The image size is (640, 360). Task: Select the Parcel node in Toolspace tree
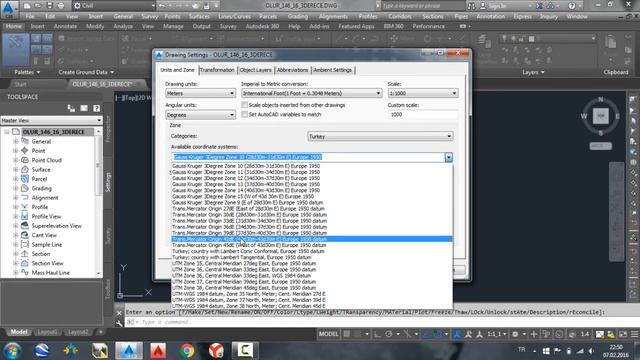click(39, 179)
